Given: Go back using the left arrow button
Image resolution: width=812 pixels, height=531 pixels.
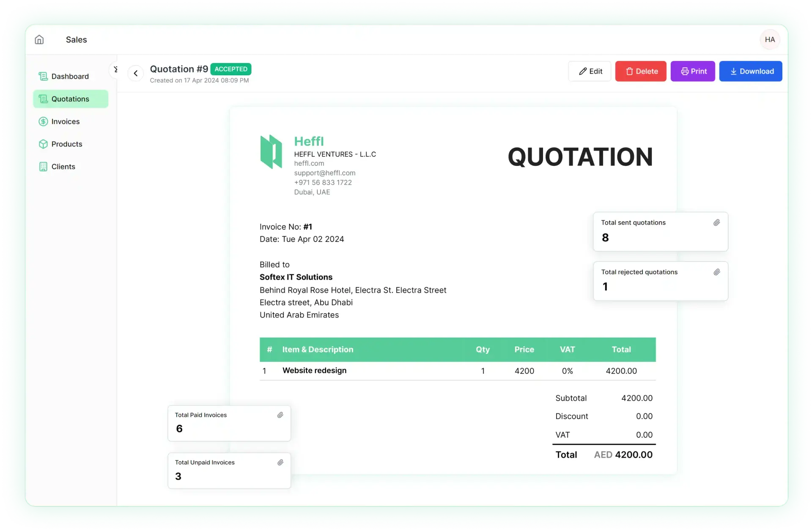Looking at the screenshot, I should pos(136,74).
